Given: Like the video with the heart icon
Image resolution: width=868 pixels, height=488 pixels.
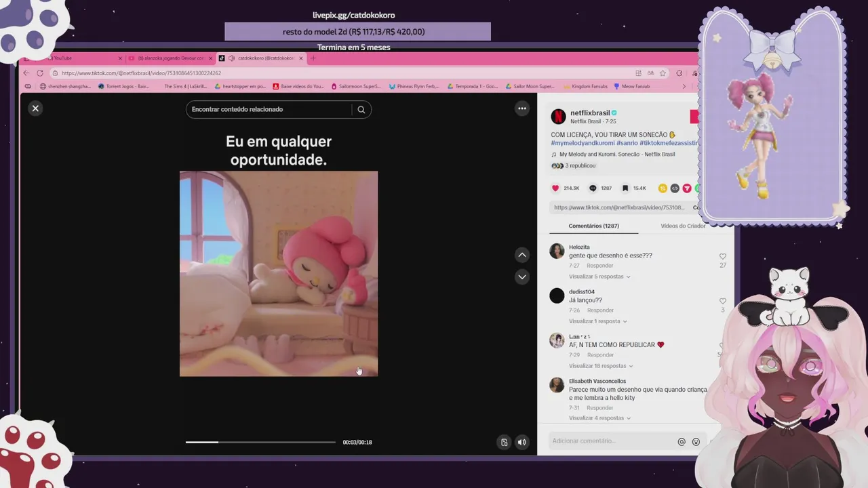Looking at the screenshot, I should (555, 188).
